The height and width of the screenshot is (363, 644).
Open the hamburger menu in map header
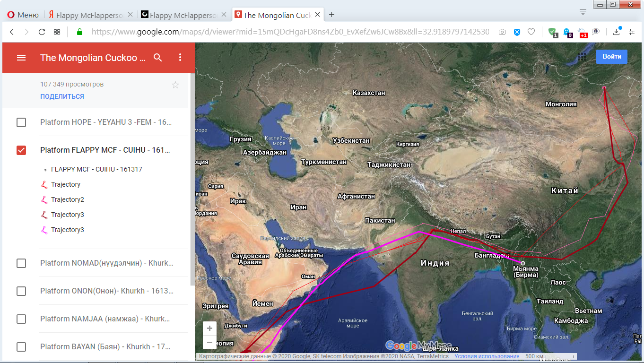pos(21,58)
